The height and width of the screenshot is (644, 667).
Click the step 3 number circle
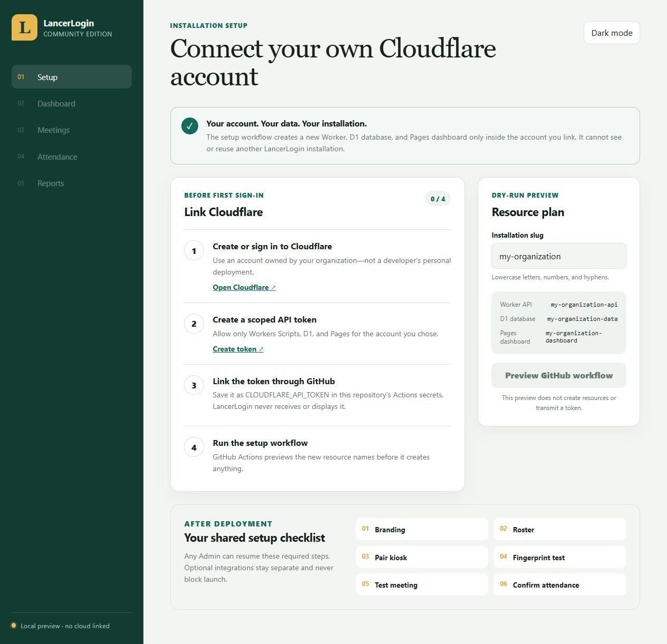[x=194, y=385]
